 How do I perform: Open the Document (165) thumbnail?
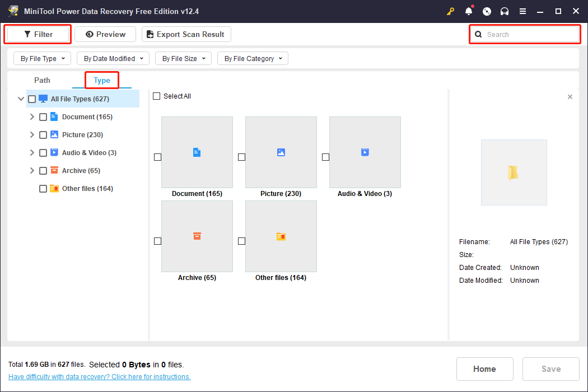point(197,152)
